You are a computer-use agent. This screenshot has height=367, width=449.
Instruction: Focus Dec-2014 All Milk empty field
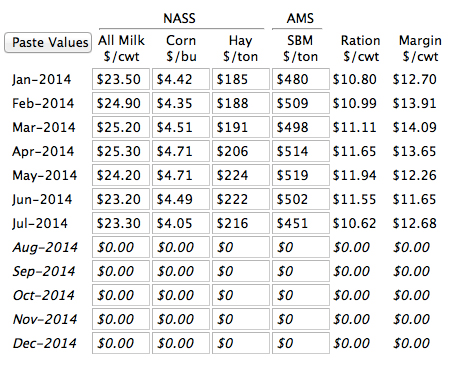click(121, 343)
